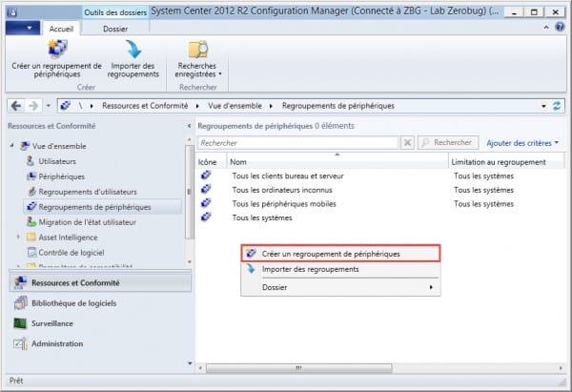Open the Dossier submenu in context menu
572x392 pixels.
[x=340, y=287]
